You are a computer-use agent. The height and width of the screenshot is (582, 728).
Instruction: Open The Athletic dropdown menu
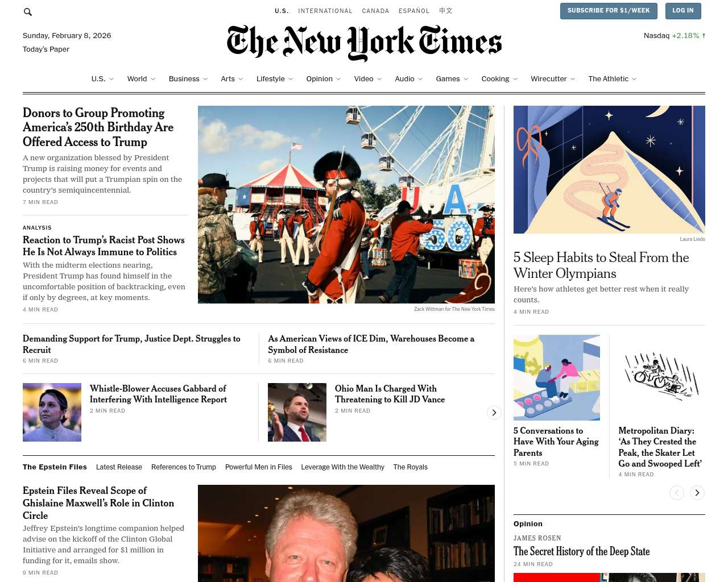(613, 79)
